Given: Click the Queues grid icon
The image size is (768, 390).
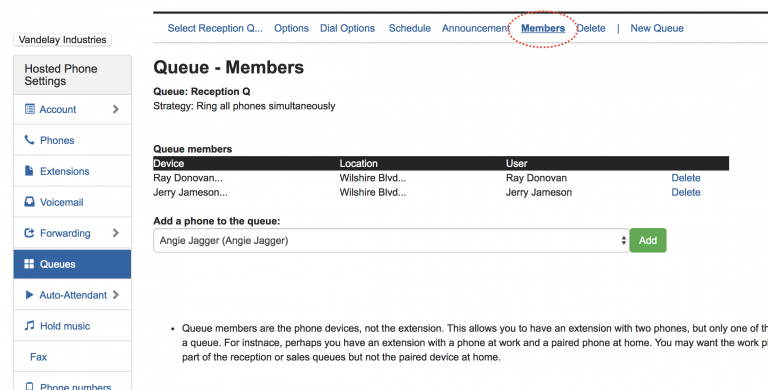Looking at the screenshot, I should tap(29, 264).
